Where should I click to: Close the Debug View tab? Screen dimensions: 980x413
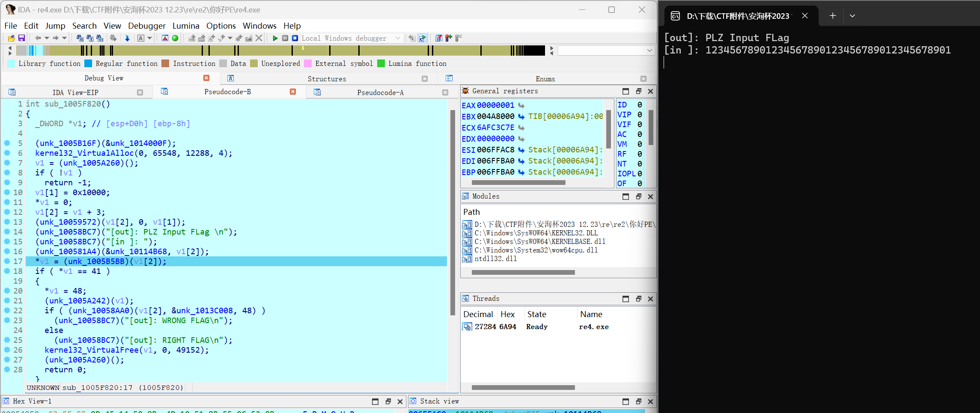coord(206,78)
